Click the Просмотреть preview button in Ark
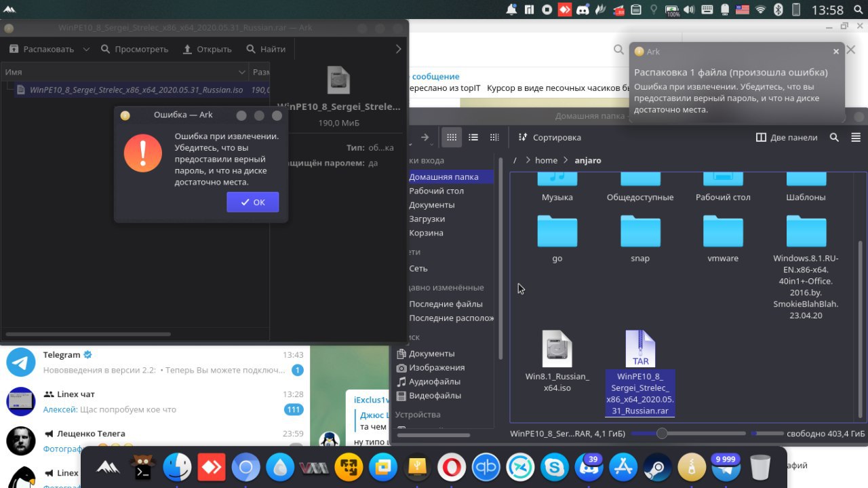Image resolution: width=868 pixels, height=488 pixels. coord(134,49)
